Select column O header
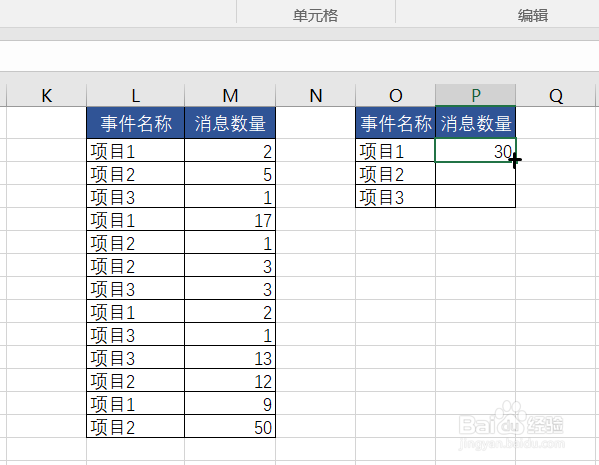The height and width of the screenshot is (465, 599). coord(395,96)
